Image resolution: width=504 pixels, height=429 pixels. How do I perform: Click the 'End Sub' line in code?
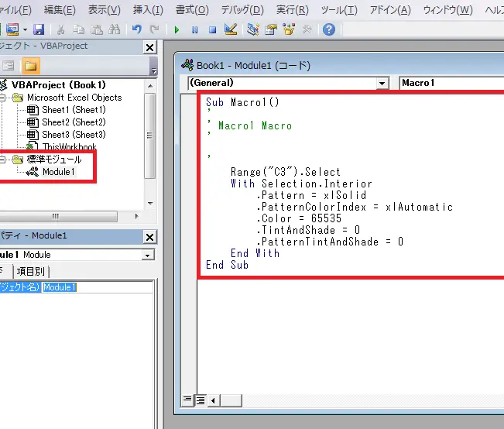tap(228, 265)
